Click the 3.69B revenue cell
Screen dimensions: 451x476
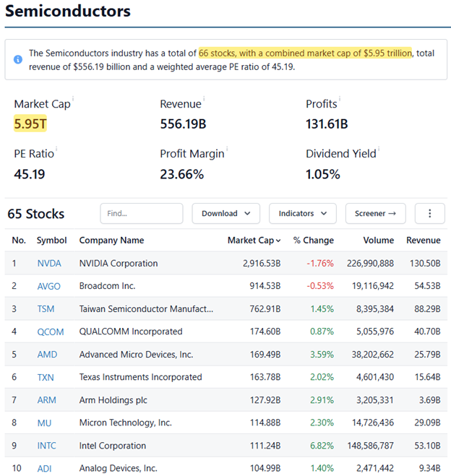(x=430, y=400)
